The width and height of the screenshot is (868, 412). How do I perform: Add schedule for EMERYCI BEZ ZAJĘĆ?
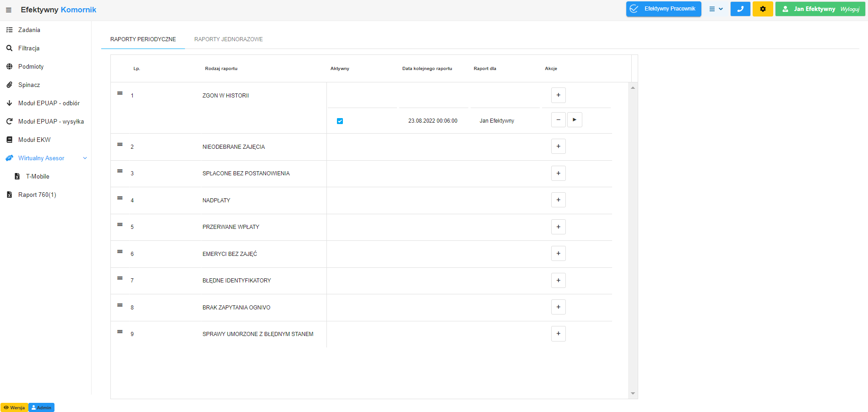click(558, 254)
